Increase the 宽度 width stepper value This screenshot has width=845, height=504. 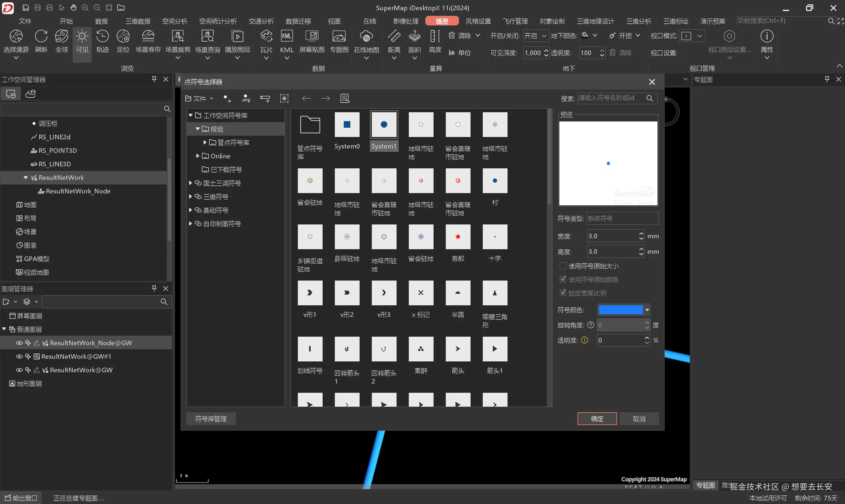point(641,233)
